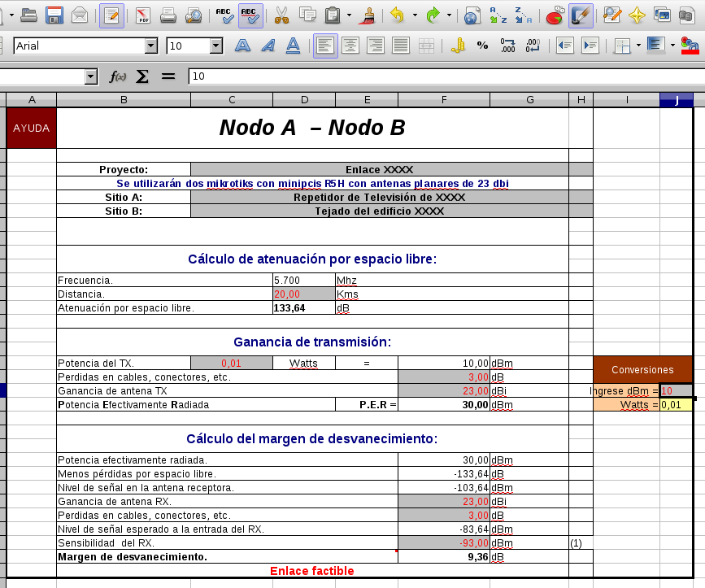Open the Function Wizard

[118, 76]
